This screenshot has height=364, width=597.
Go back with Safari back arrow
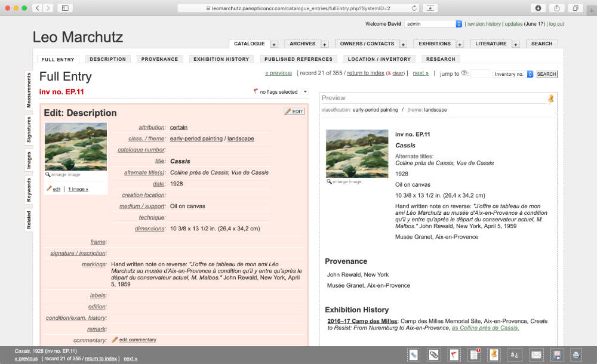(x=37, y=8)
